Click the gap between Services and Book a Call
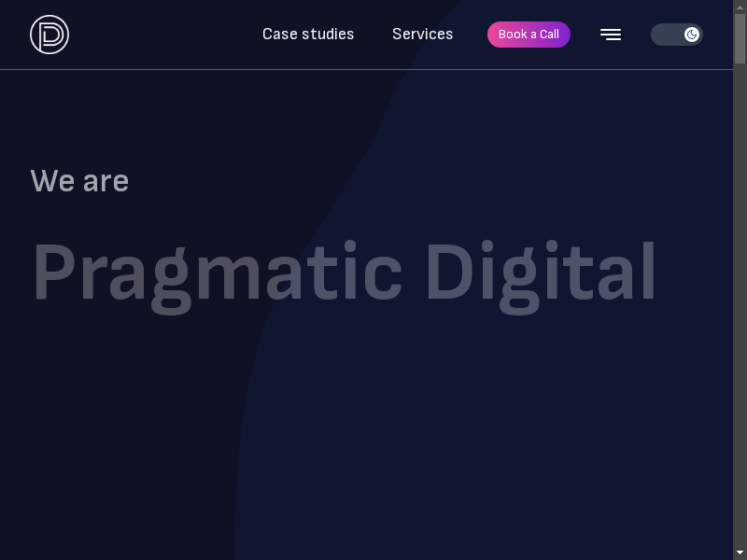Viewport: 747px width, 560px height. click(471, 35)
